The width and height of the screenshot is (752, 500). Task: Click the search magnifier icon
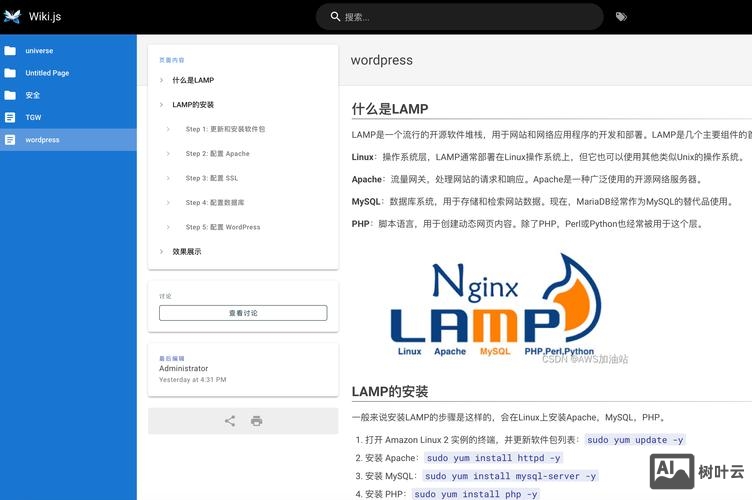click(335, 17)
